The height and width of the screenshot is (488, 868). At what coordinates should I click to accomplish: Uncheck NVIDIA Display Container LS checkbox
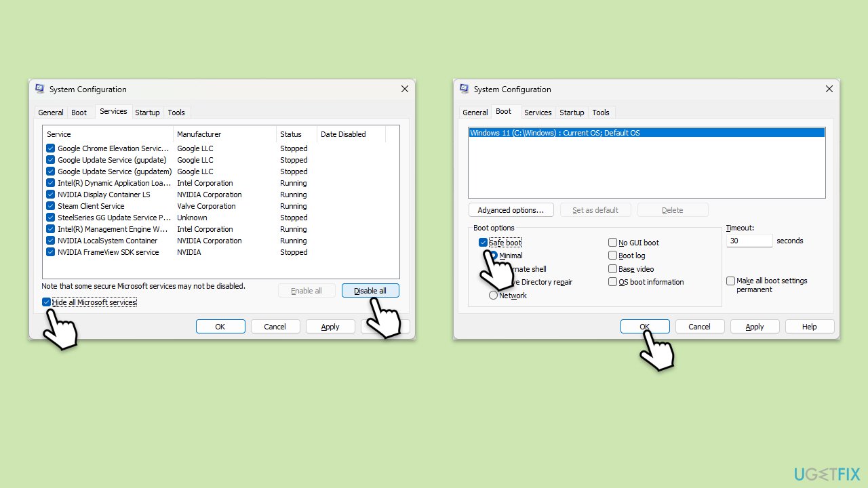[51, 195]
